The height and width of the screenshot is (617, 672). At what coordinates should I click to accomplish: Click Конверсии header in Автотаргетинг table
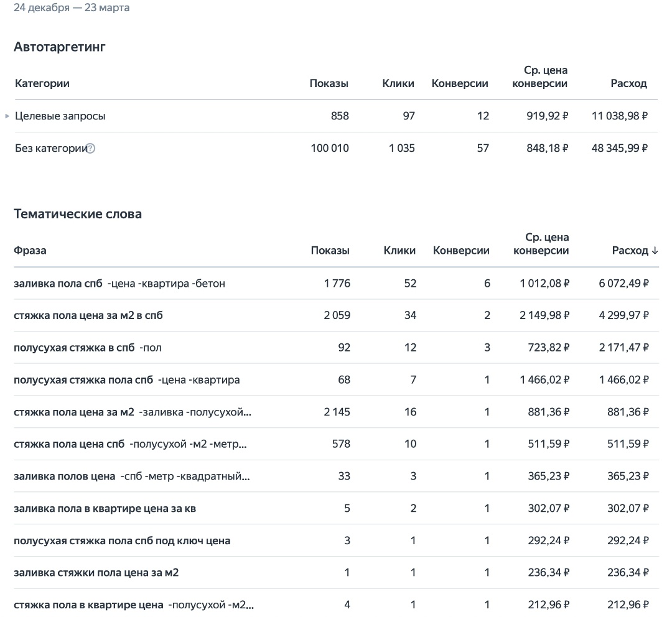point(460,83)
